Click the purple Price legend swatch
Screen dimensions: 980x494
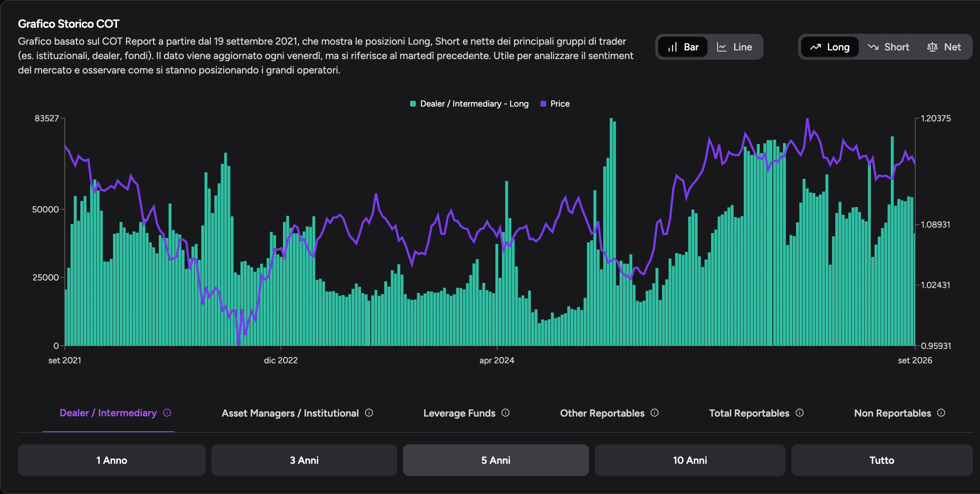coord(543,104)
